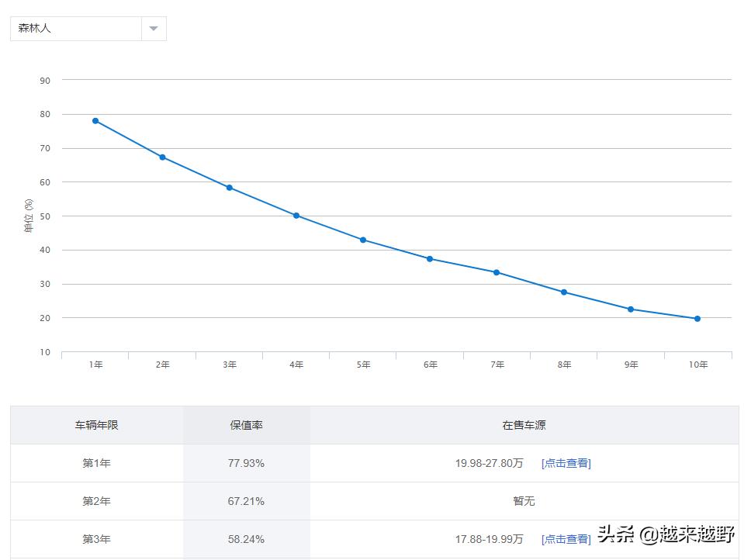Open 点击查看 link in 第3年 row
This screenshot has height=560, width=751.
click(x=566, y=539)
